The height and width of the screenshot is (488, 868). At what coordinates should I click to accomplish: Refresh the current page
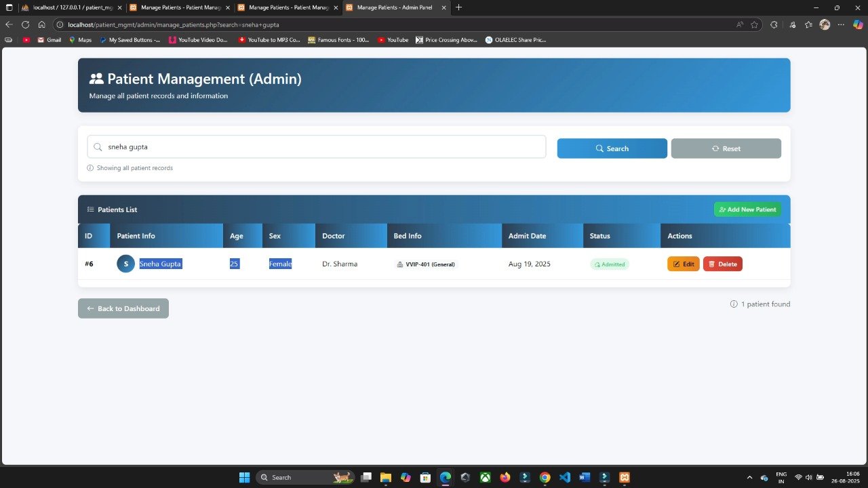pyautogui.click(x=25, y=24)
